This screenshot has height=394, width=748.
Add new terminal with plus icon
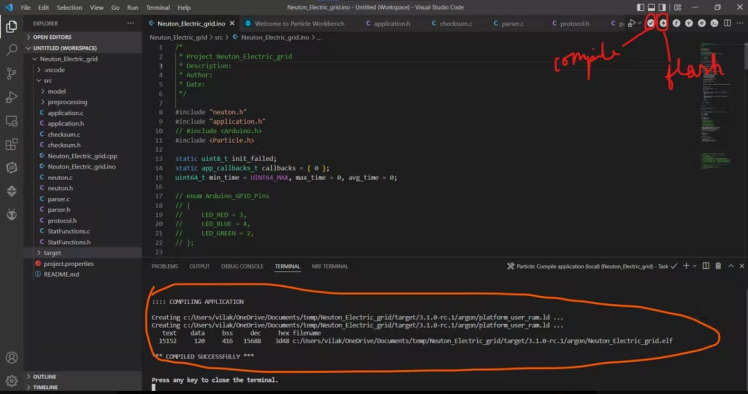click(x=686, y=266)
